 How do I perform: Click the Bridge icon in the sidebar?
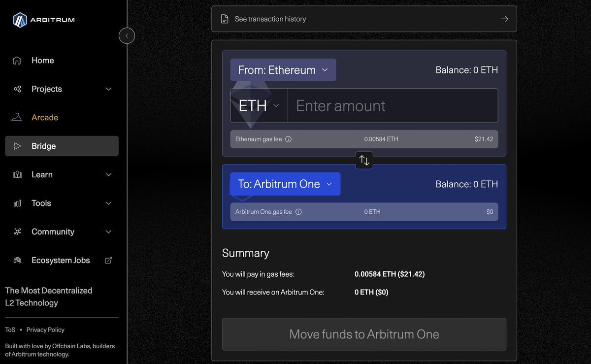pos(17,146)
